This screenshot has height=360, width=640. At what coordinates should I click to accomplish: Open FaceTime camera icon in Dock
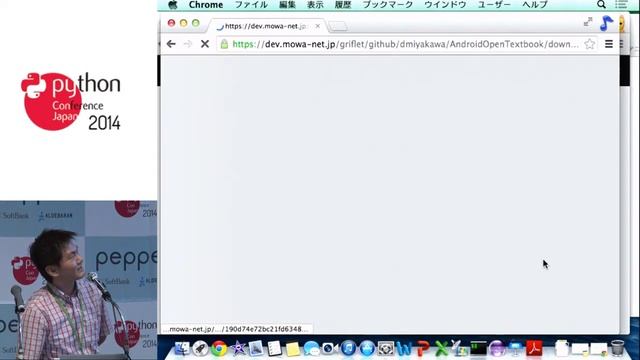329,349
